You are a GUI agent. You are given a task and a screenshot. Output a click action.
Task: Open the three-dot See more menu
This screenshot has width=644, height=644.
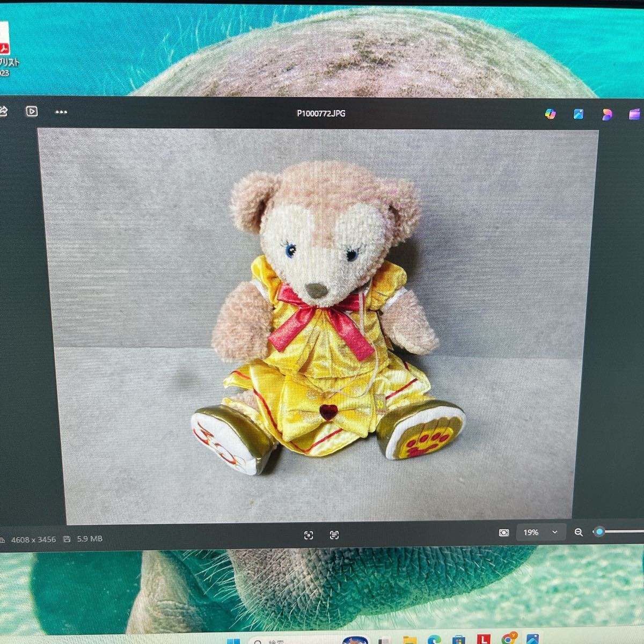[x=61, y=112]
